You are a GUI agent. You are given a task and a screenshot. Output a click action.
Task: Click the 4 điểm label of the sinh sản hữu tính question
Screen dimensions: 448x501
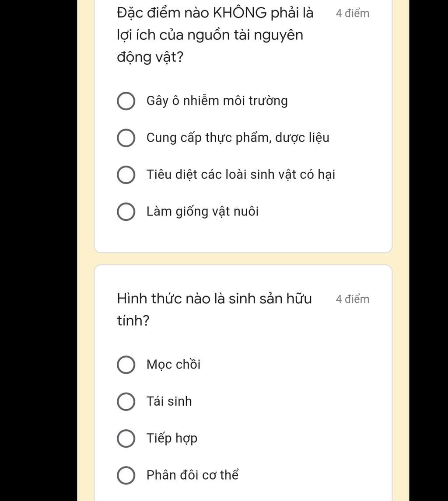pos(352,299)
